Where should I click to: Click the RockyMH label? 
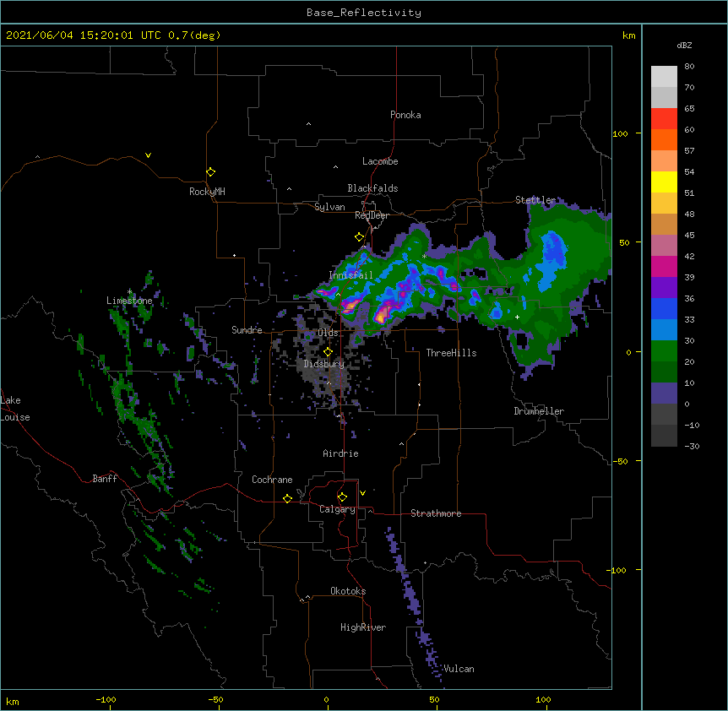point(207,192)
